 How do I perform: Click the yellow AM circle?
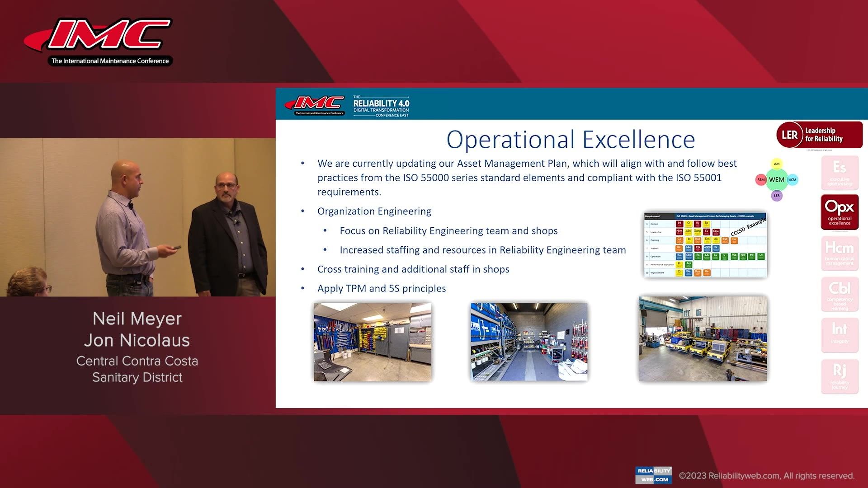pos(777,164)
